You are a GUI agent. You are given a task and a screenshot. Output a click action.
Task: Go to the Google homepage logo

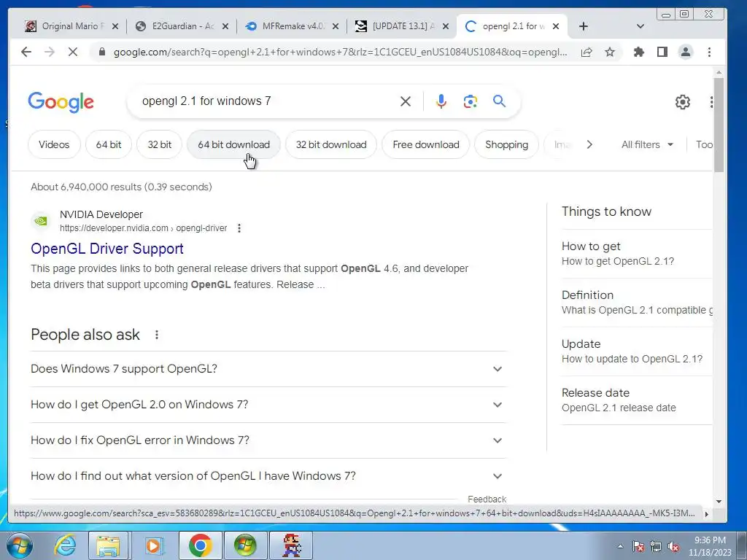(61, 102)
